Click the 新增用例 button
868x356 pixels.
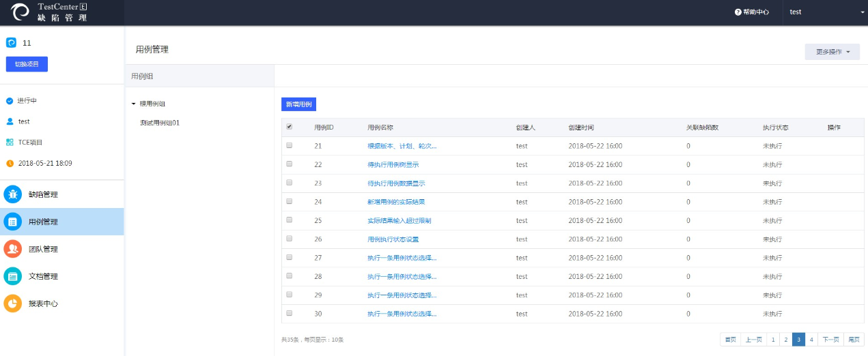pyautogui.click(x=298, y=104)
